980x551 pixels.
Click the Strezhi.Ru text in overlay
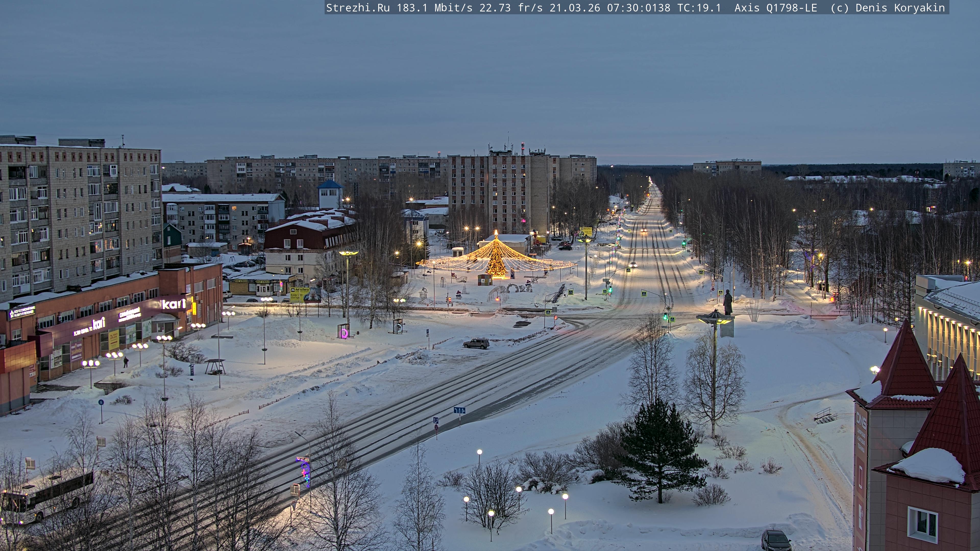[358, 8]
